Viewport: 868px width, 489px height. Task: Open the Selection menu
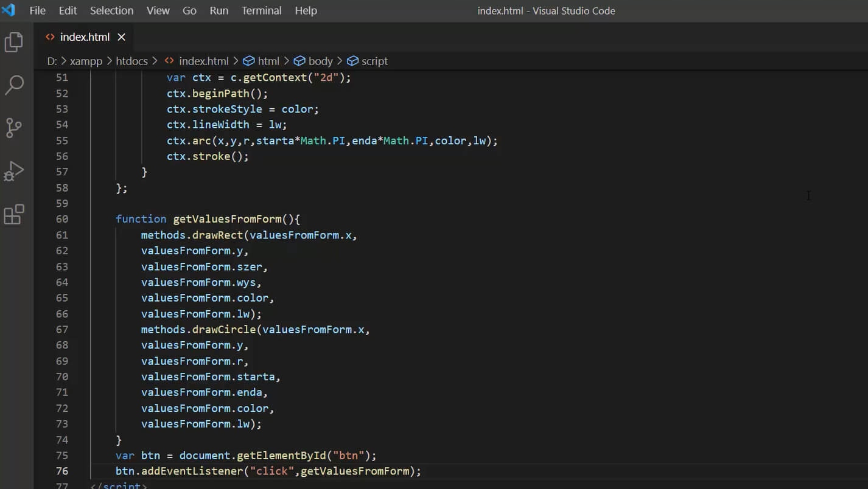pyautogui.click(x=111, y=10)
